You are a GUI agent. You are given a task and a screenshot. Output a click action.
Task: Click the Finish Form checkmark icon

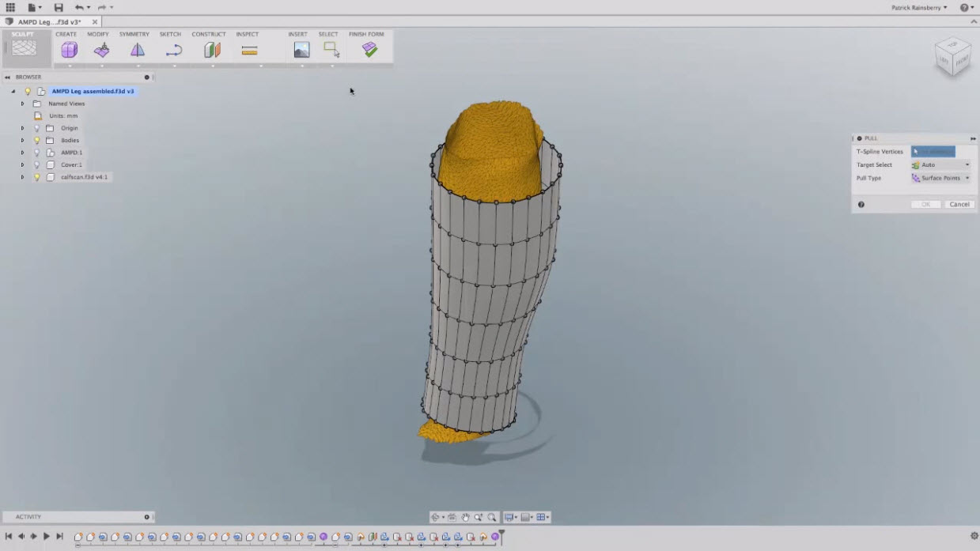coord(369,50)
